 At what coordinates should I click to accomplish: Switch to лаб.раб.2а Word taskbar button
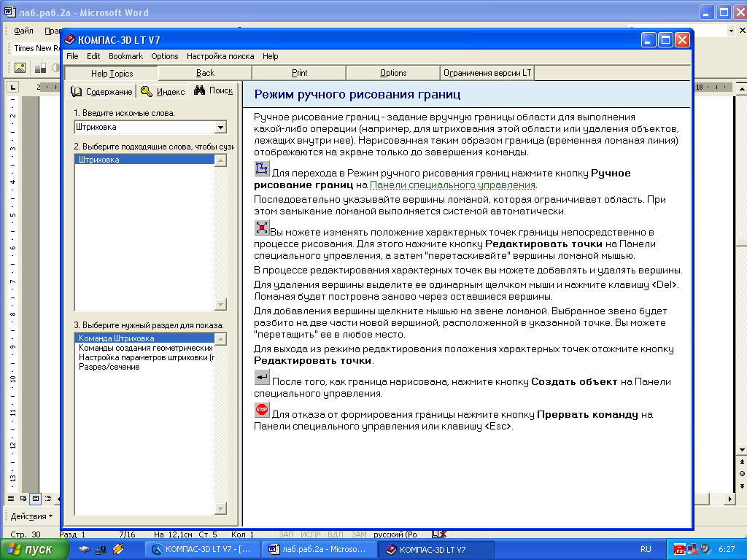click(x=320, y=550)
